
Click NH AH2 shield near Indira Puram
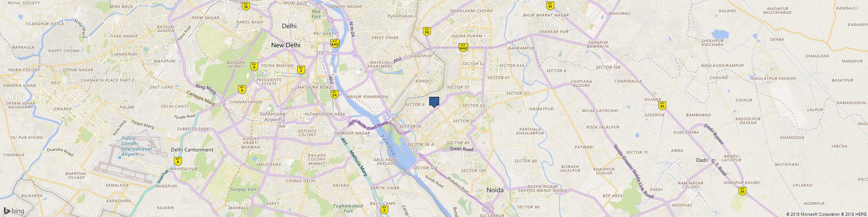(x=463, y=47)
